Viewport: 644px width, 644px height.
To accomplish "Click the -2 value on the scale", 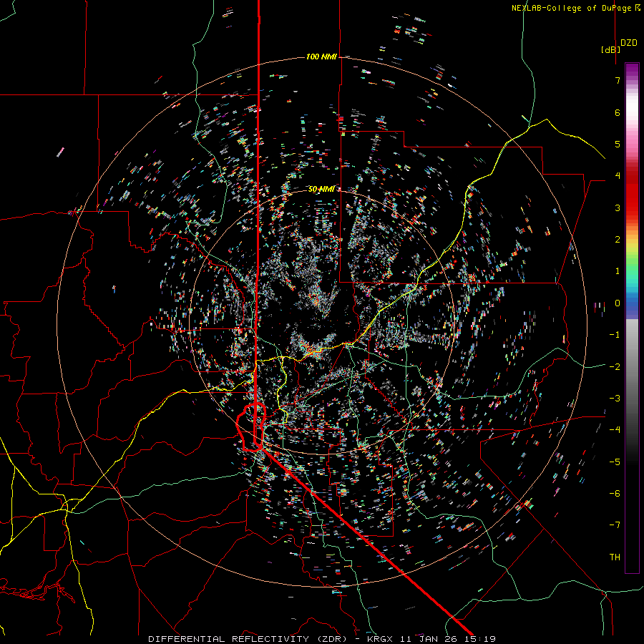I will point(615,367).
